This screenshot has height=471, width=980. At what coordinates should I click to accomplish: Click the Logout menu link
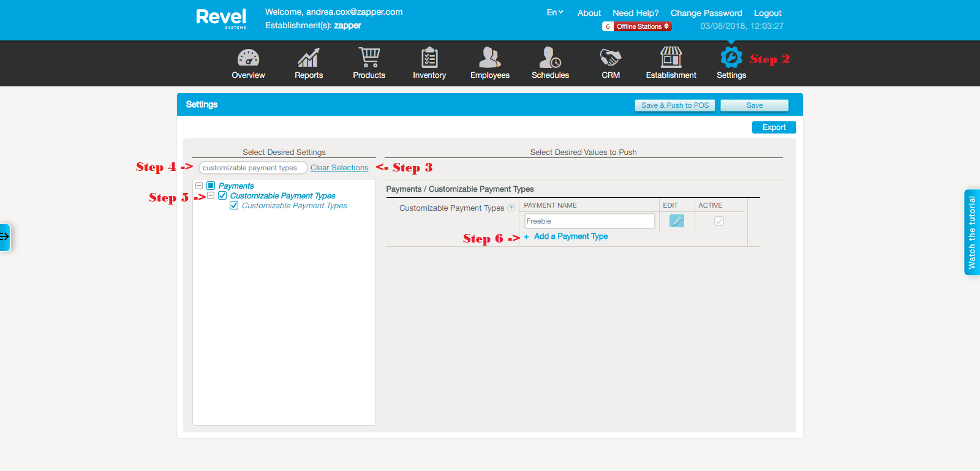[767, 13]
